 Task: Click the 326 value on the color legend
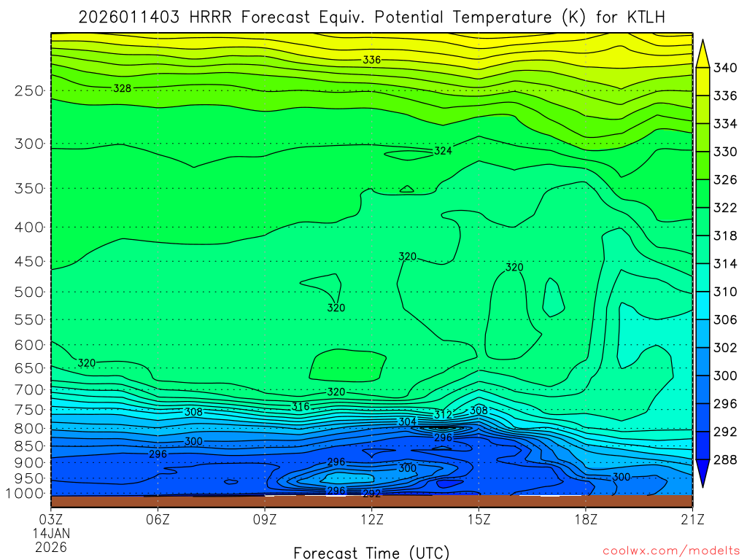(x=725, y=180)
